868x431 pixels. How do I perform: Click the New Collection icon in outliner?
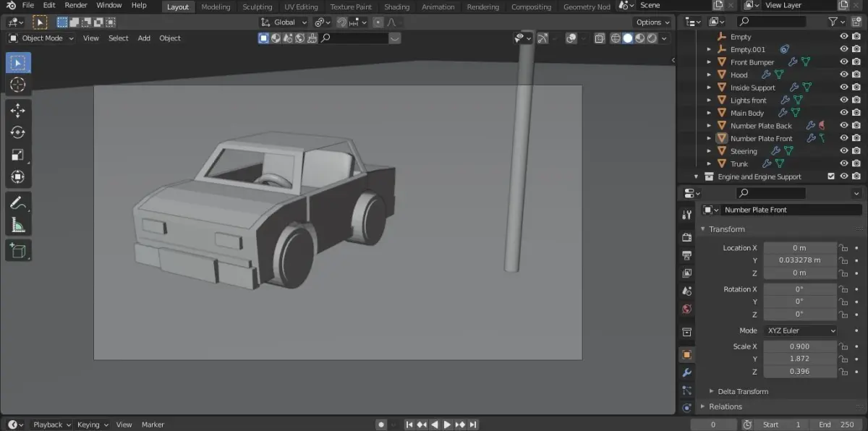click(x=856, y=22)
